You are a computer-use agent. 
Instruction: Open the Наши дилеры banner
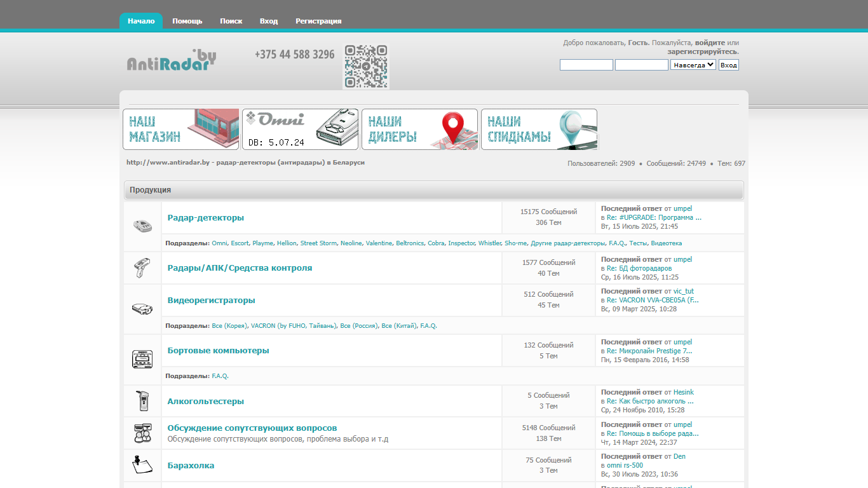(x=420, y=129)
